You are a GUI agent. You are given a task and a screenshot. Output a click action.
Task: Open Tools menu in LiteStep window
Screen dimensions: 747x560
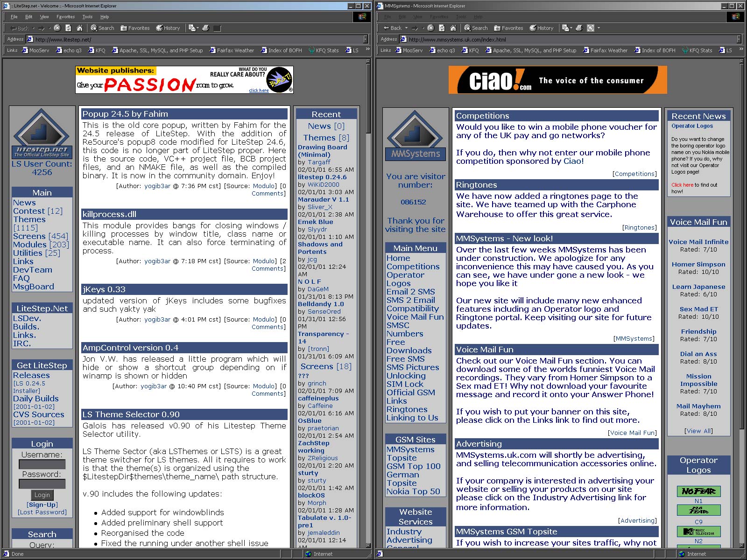87,17
